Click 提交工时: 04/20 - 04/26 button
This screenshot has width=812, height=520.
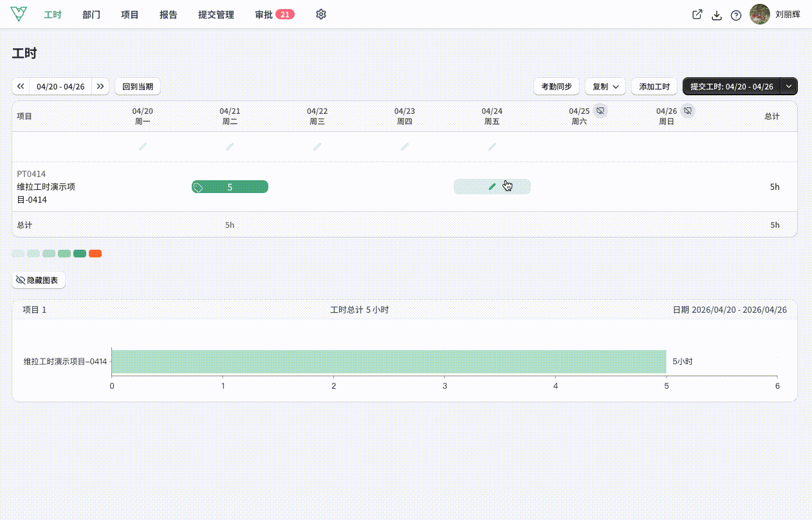click(x=732, y=86)
